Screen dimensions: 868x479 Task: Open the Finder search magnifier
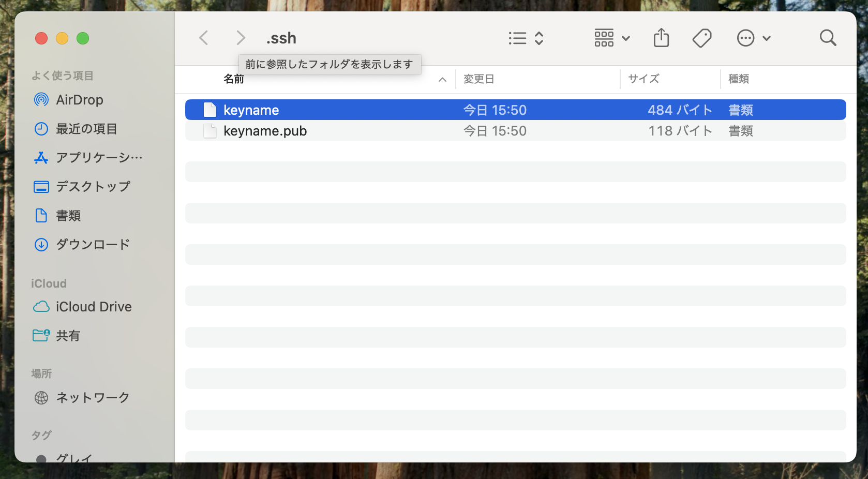click(828, 38)
